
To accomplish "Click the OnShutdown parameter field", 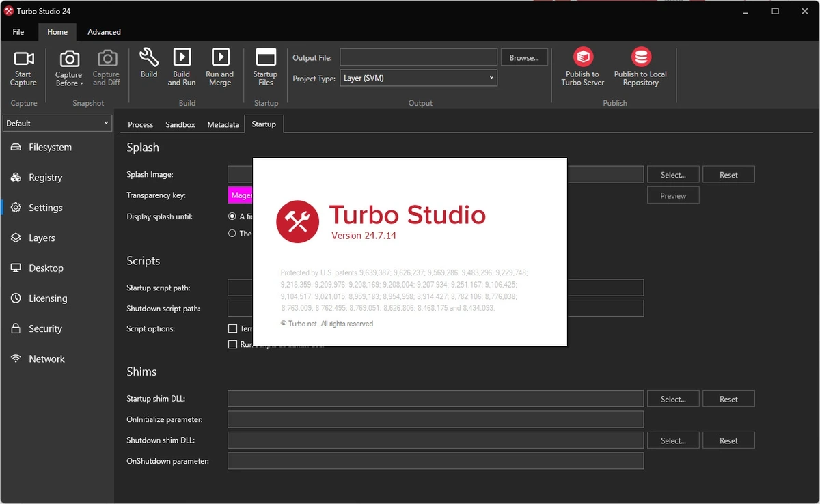I will (x=435, y=461).
